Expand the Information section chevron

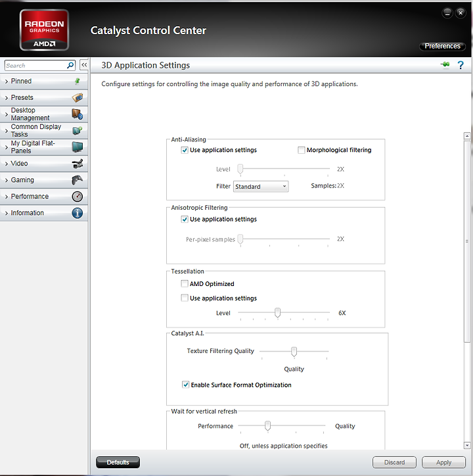click(7, 213)
